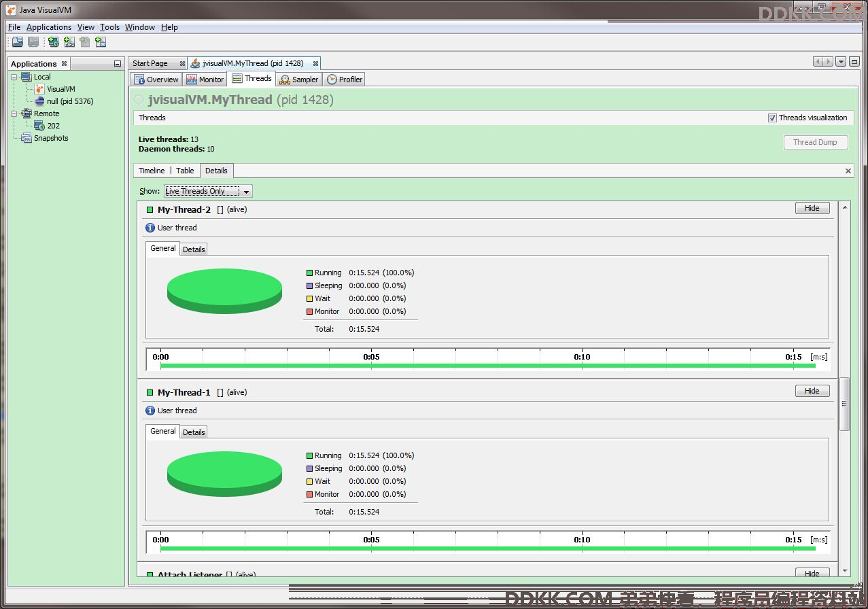Click the Local computer icon in Applications tree
This screenshot has height=609, width=868.
point(27,77)
